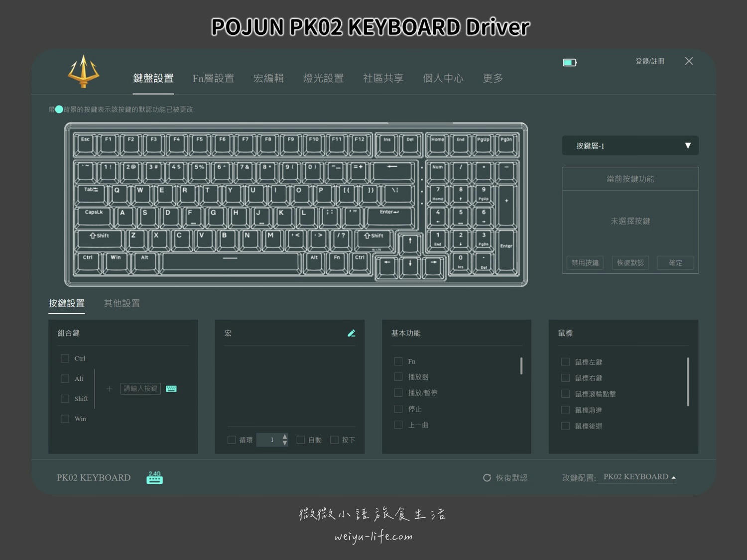Screen dimensions: 747x560
Task: Click the 基本功能 list scrollbar
Action: click(521, 366)
